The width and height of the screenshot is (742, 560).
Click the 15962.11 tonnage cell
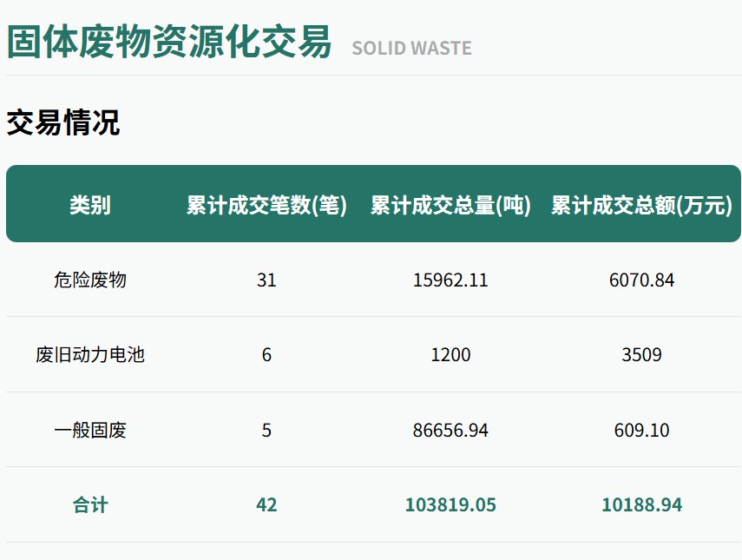click(450, 280)
